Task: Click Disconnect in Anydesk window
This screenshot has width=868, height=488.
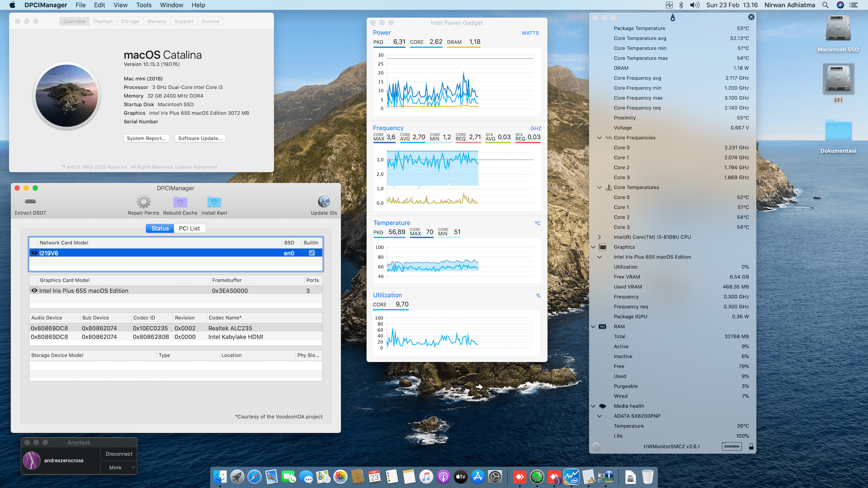Action: tap(119, 454)
